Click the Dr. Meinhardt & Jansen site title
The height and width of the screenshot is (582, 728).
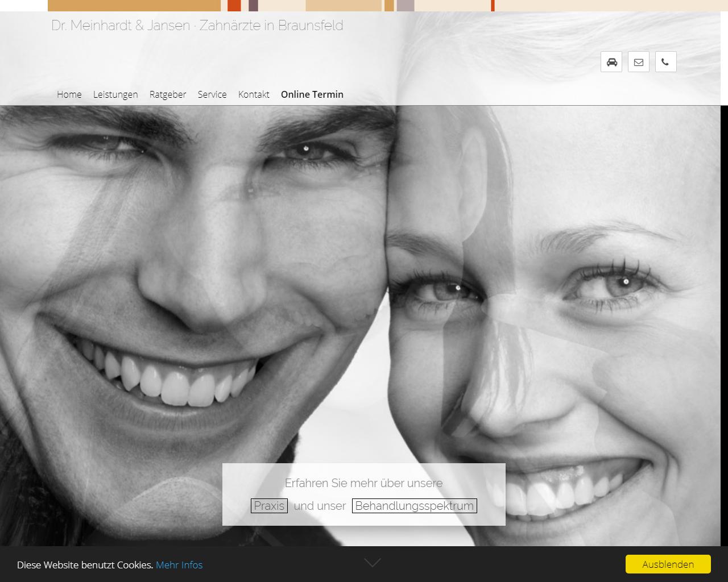(x=197, y=26)
